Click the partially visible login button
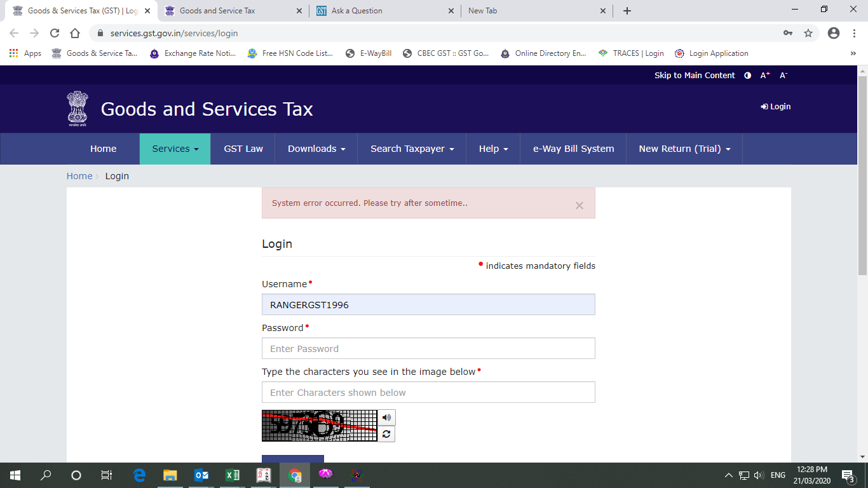868x488 pixels. click(x=293, y=459)
